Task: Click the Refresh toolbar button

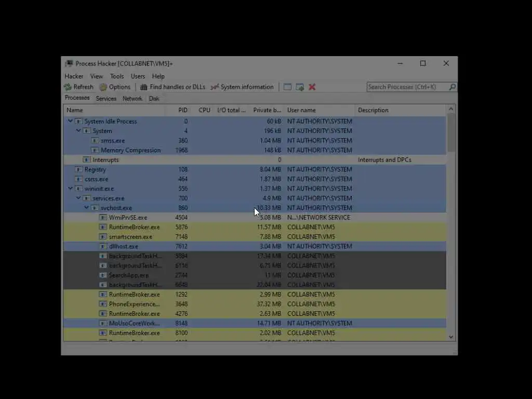Action: tap(78, 87)
